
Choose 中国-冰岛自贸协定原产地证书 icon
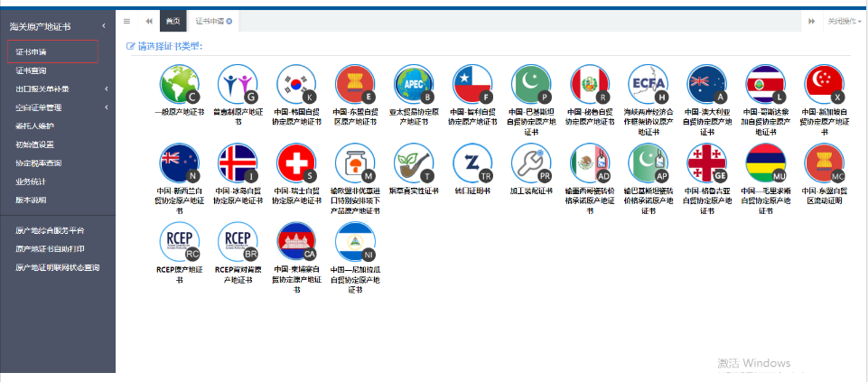pos(238,163)
